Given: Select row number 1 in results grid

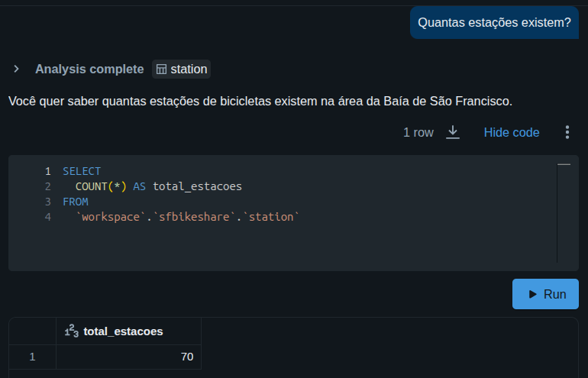Looking at the screenshot, I should (32, 357).
